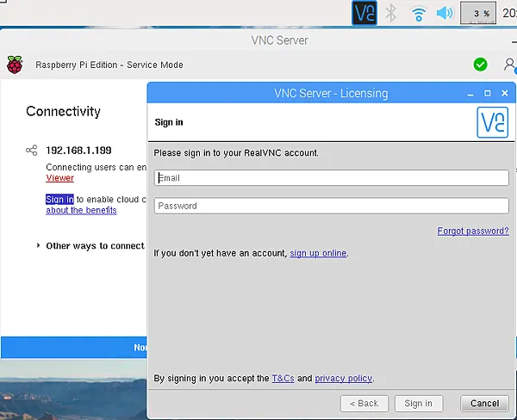Image resolution: width=517 pixels, height=420 pixels.
Task: Open the user account icon in VNC Server
Action: coord(510,65)
